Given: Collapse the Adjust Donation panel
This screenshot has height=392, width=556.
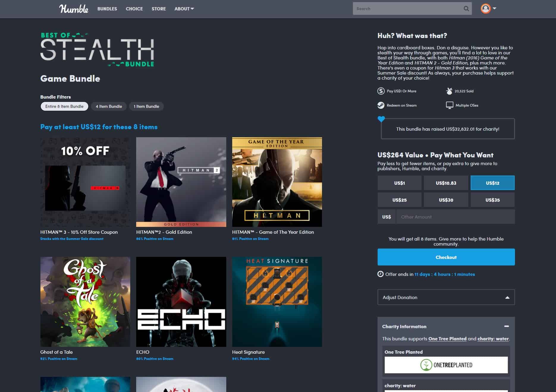Looking at the screenshot, I should pyautogui.click(x=446, y=297).
